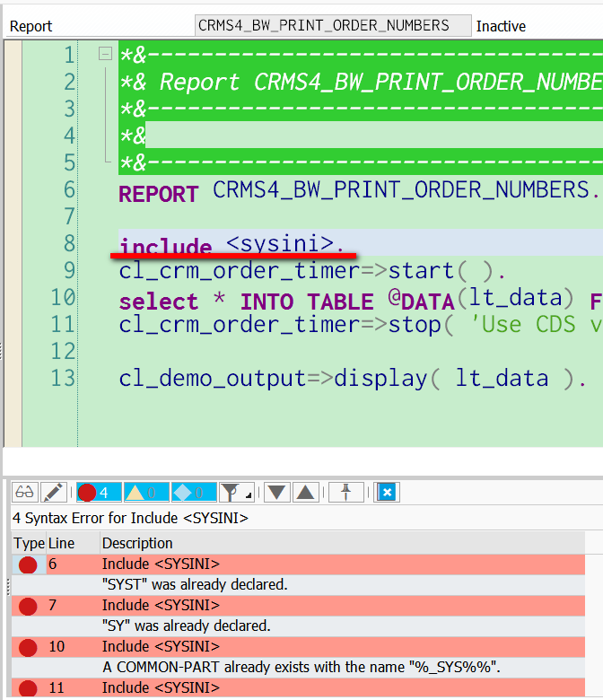Screen dimensions: 603x700
Task: Click the include <sysini> statement on line 8
Action: (x=232, y=245)
